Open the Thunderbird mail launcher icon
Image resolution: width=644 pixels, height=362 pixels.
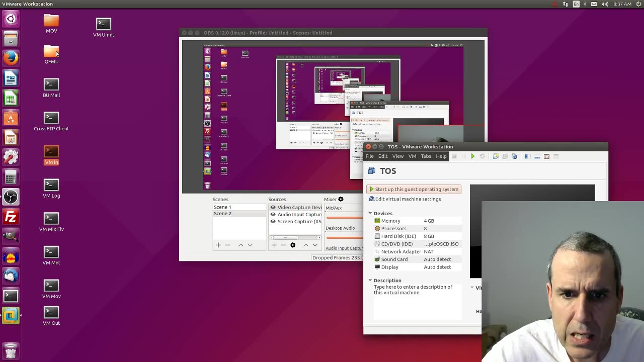[11, 276]
